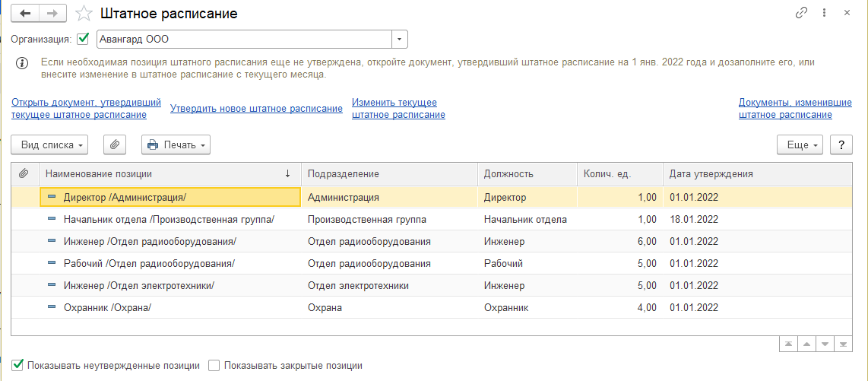Add Штатное расписание to favorites star

pyautogui.click(x=85, y=14)
